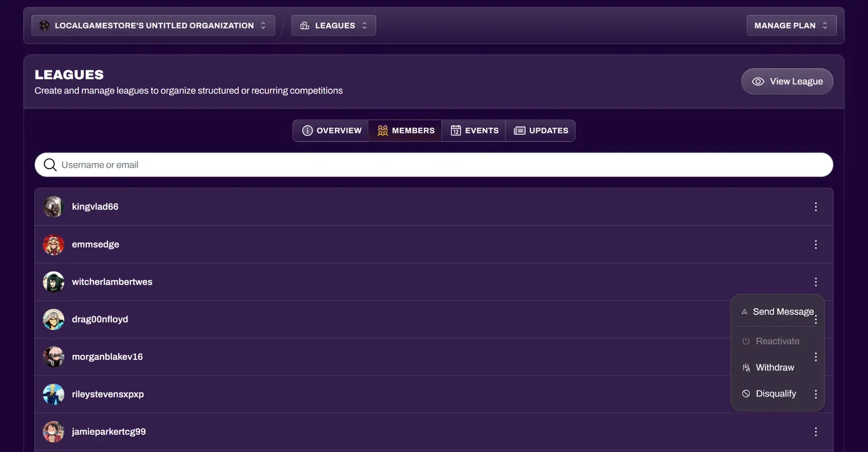Click the chevron beside the organization name

pyautogui.click(x=263, y=26)
